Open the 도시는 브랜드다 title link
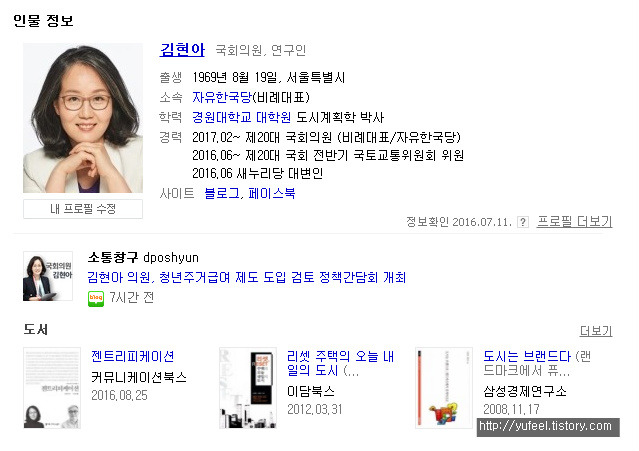This screenshot has height=451, width=639. (x=527, y=356)
